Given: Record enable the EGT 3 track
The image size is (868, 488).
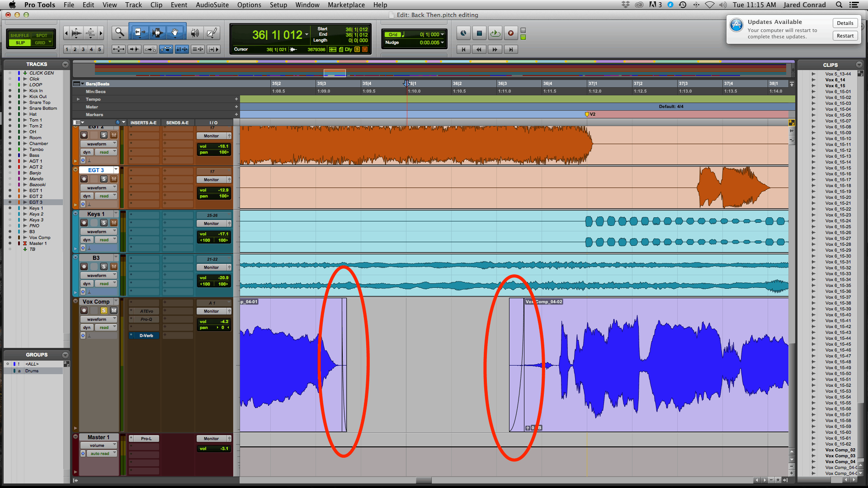Looking at the screenshot, I should [x=84, y=179].
